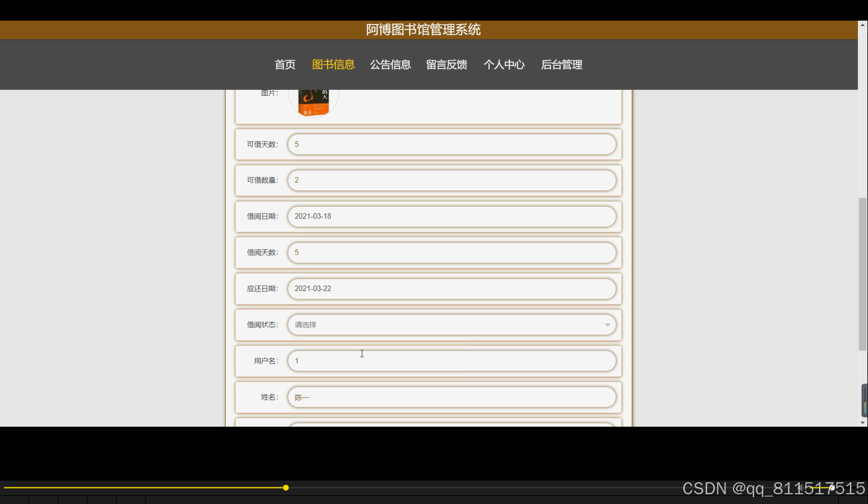Go to 公告信息 announcements page
This screenshot has width=868, height=504.
tap(390, 65)
